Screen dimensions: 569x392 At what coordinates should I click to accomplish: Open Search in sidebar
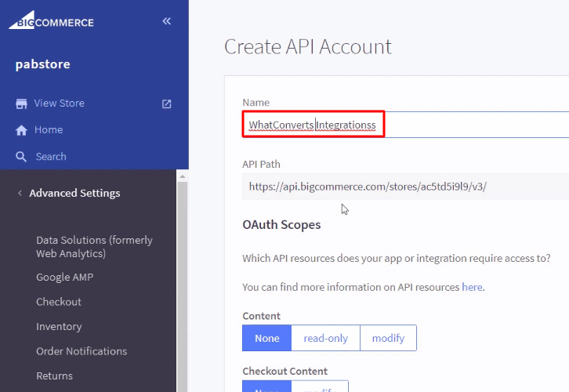pos(51,157)
